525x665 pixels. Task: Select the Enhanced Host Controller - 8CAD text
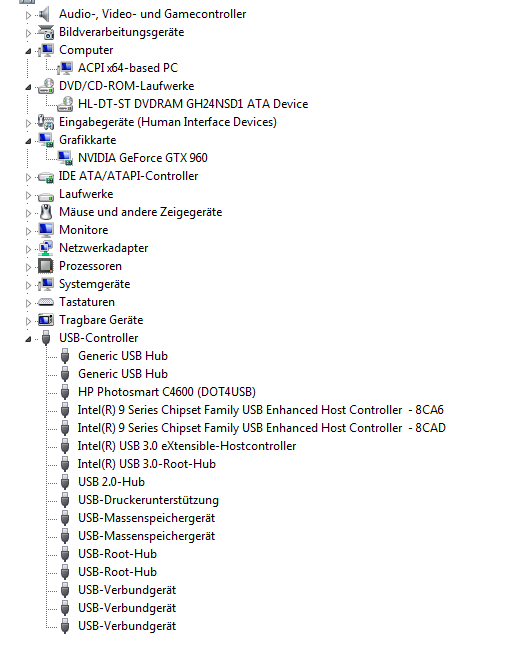262,428
